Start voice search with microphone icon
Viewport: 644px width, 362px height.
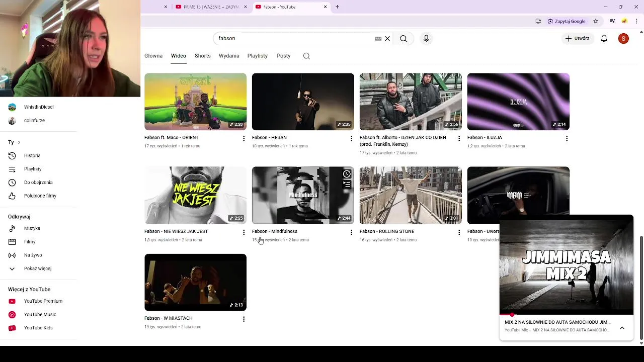tap(426, 39)
